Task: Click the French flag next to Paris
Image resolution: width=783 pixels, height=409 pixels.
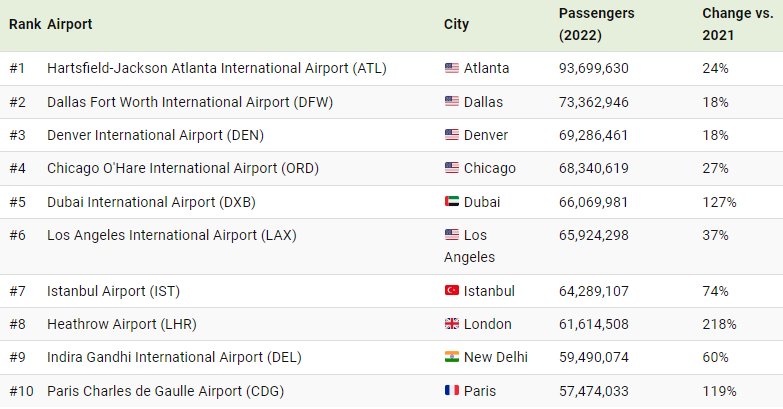Action: 451,391
